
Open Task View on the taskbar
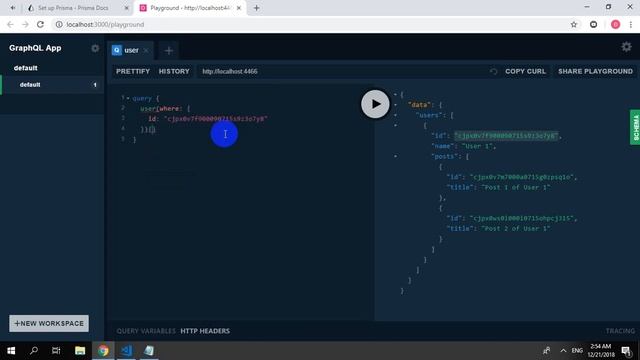click(x=56, y=351)
